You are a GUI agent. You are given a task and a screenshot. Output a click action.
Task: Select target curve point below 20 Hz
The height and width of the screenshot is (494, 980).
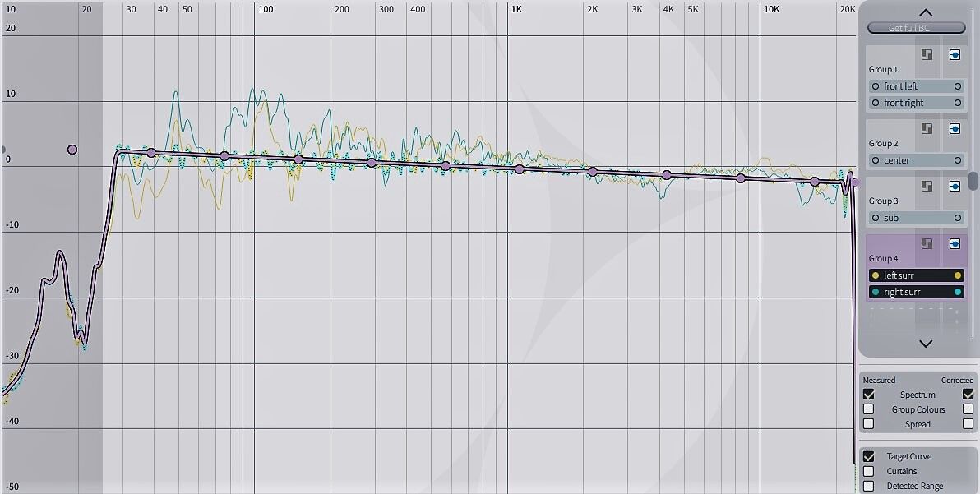pyautogui.click(x=72, y=150)
